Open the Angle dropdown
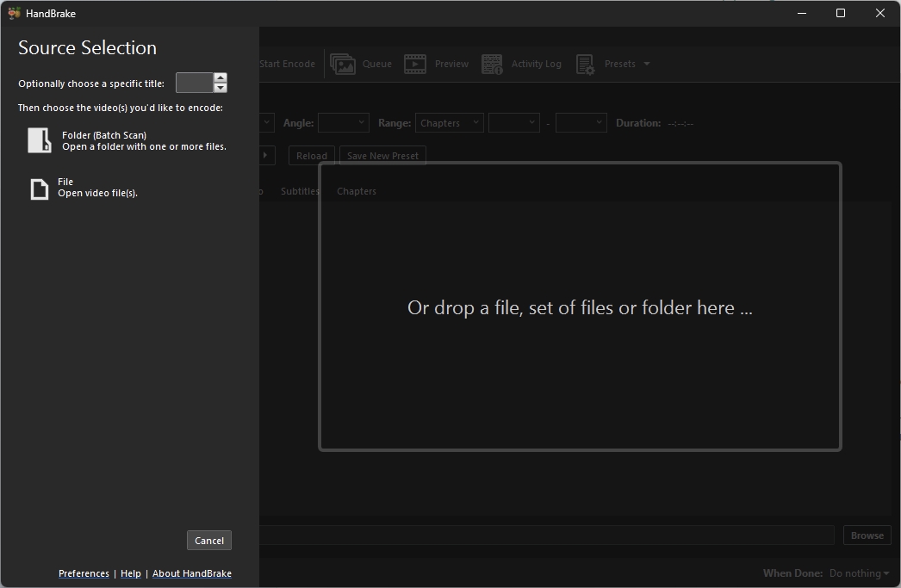Image resolution: width=901 pixels, height=588 pixels. tap(343, 122)
